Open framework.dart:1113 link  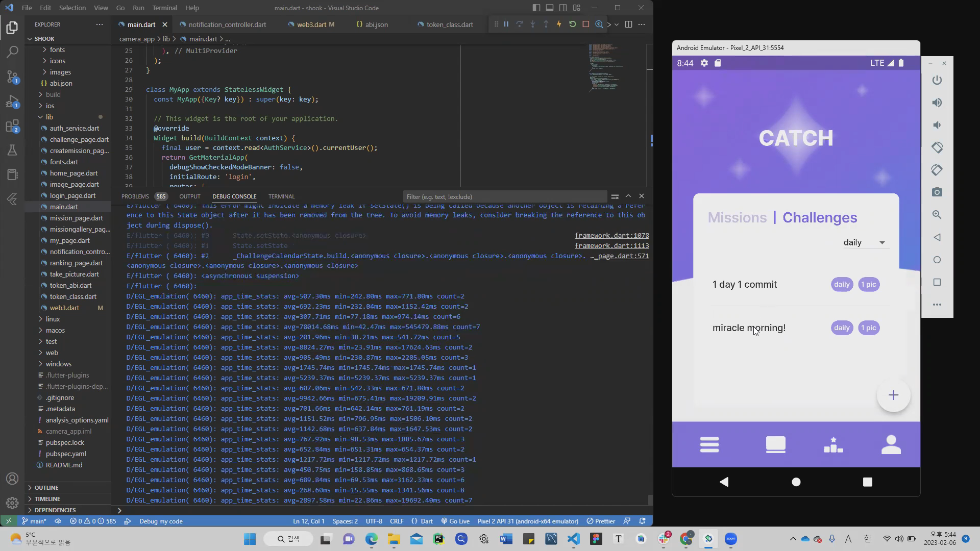[611, 245]
